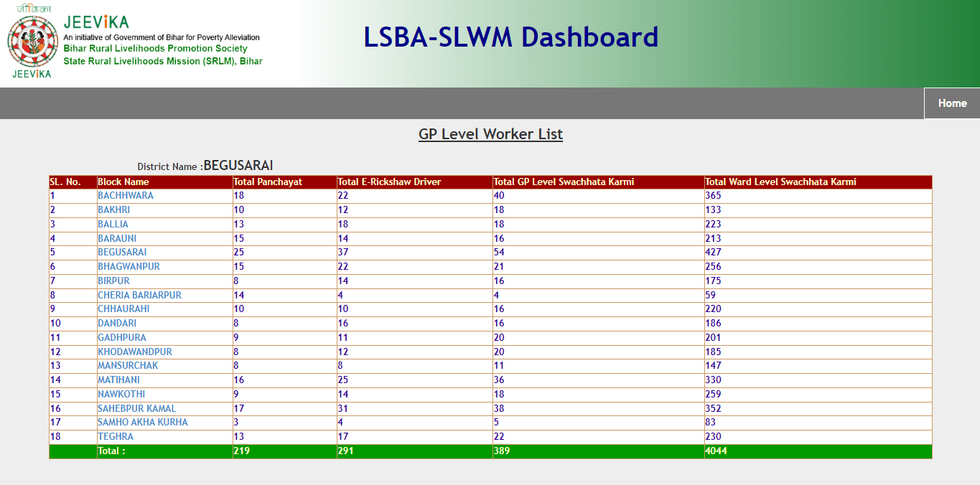
Task: Open the CHERIA BARIARPUR block link
Action: click(x=139, y=294)
